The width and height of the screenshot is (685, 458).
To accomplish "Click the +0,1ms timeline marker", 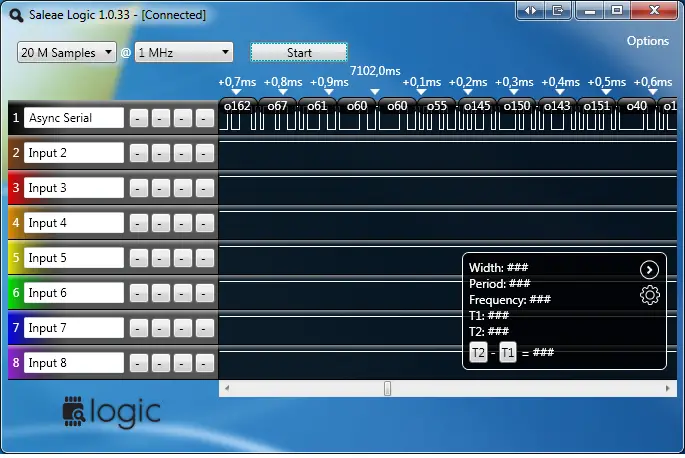I will coord(422,82).
